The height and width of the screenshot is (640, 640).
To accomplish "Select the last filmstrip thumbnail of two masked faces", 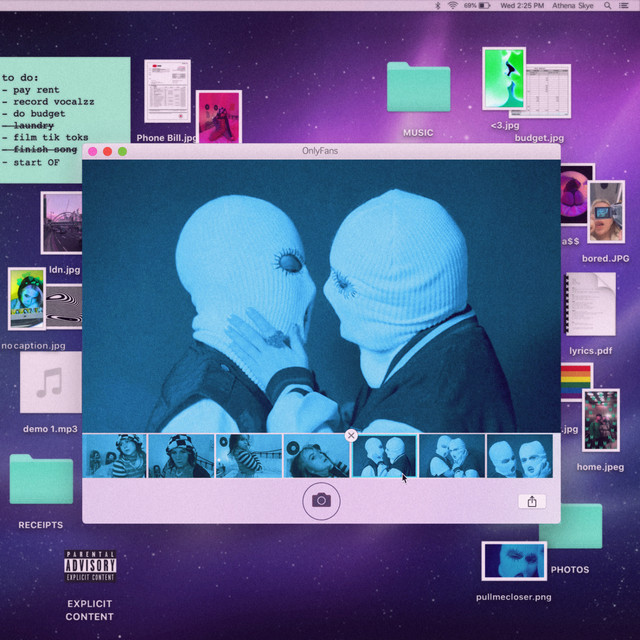I will pos(520,456).
